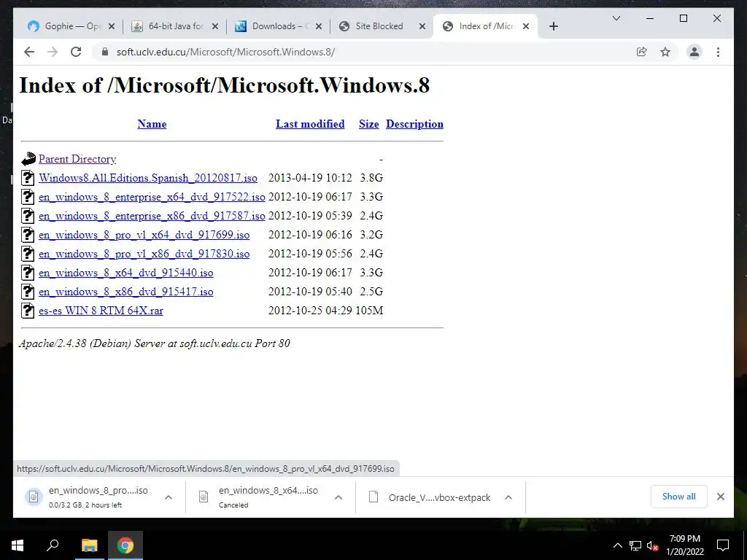Image resolution: width=747 pixels, height=560 pixels.
Task: Click file icon beside es-es WIN 8 RTM 64X.rar
Action: tap(28, 311)
